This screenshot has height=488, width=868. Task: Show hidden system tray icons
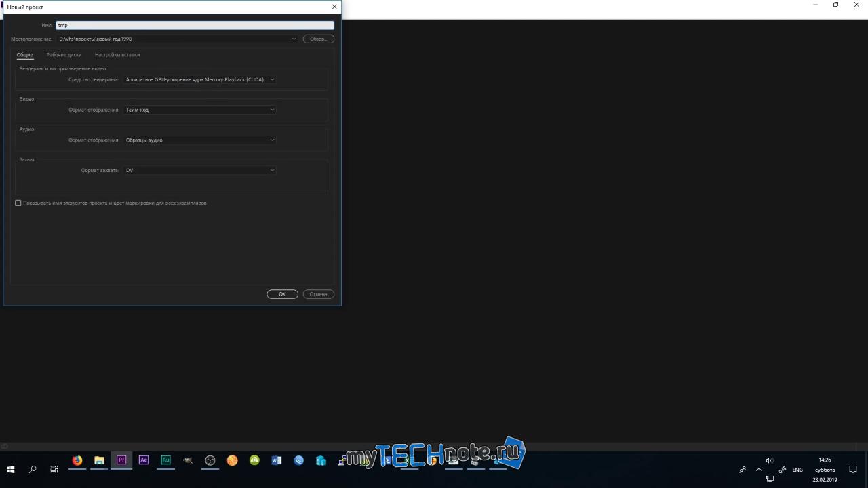click(759, 469)
